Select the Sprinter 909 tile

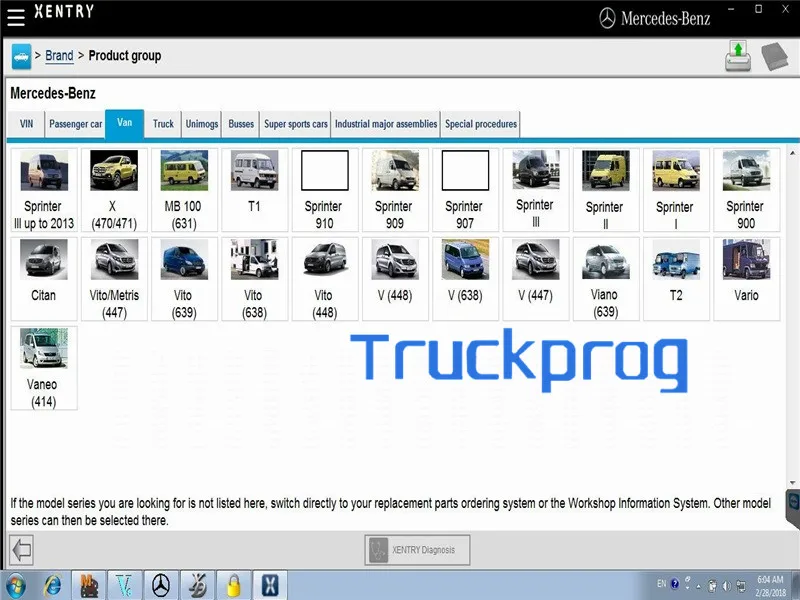pos(395,190)
